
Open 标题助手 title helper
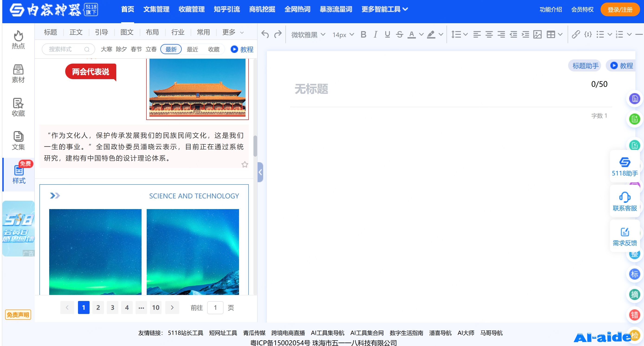[585, 66]
